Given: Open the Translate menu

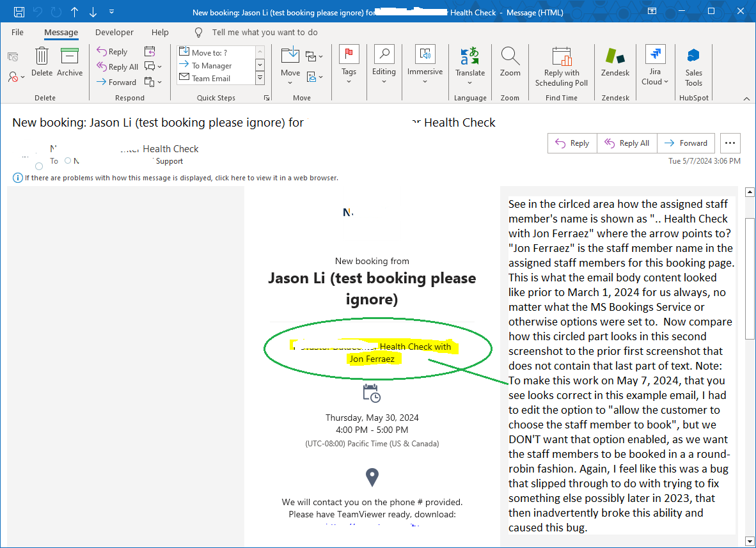Looking at the screenshot, I should (x=470, y=66).
